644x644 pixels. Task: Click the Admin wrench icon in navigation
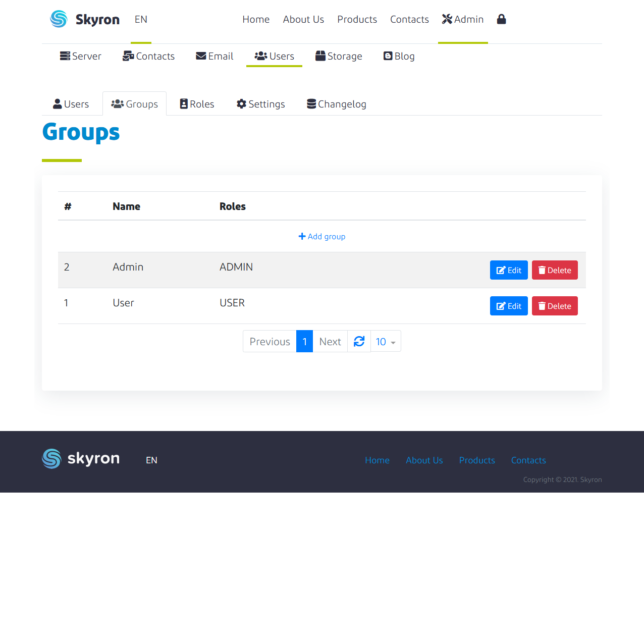[x=446, y=19]
